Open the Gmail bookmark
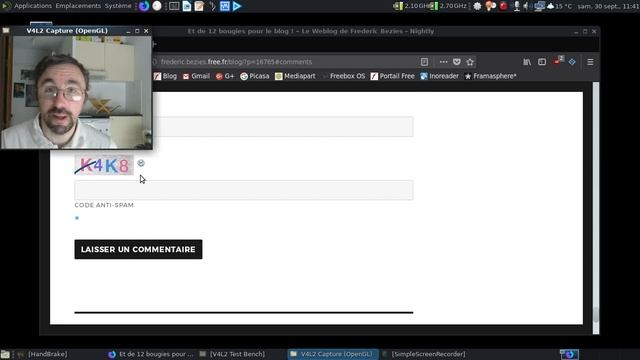Viewport: 640px width, 360px height. click(x=196, y=76)
